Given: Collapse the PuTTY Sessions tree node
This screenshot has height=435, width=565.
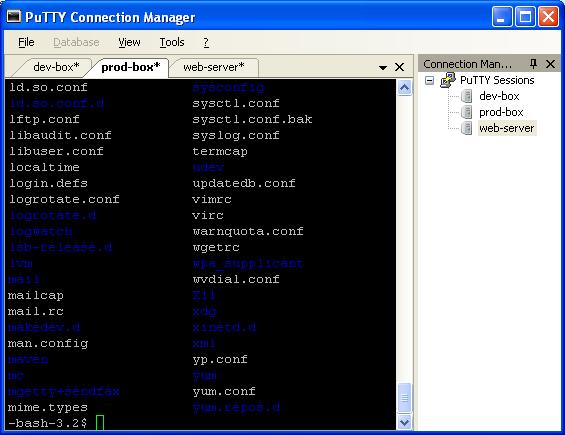Looking at the screenshot, I should (x=429, y=80).
